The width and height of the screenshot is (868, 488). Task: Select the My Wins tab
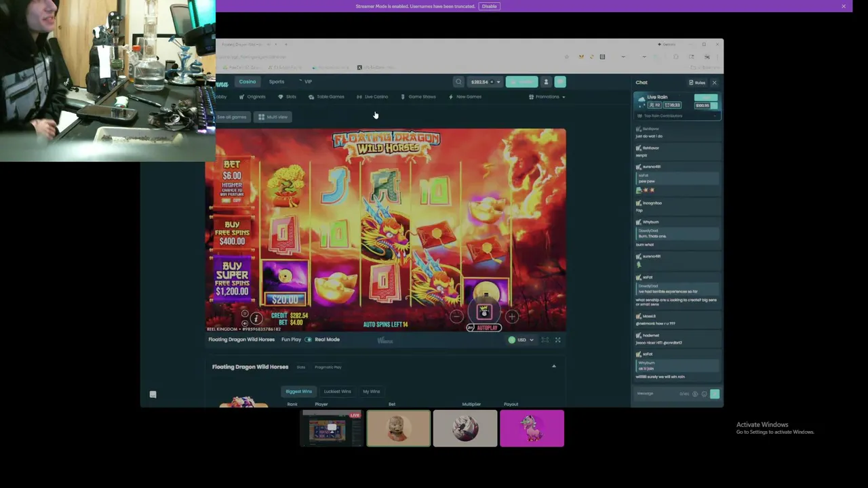(371, 392)
